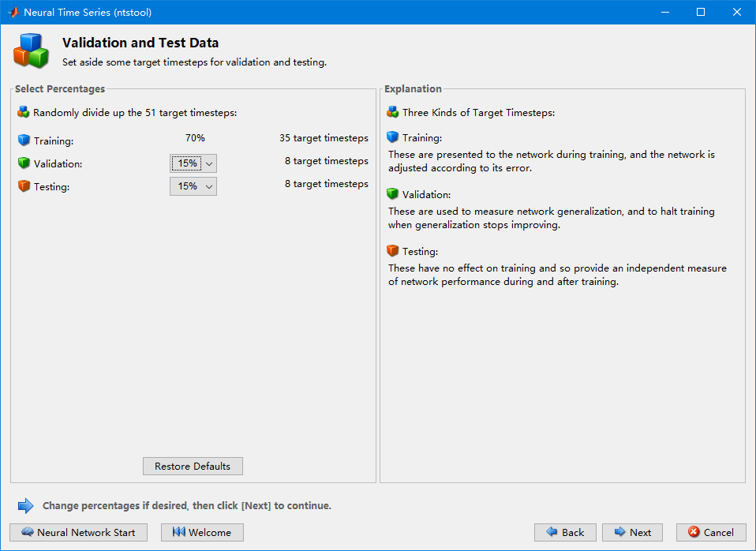Click the blue arrow hint icon at bottom

[x=25, y=506]
